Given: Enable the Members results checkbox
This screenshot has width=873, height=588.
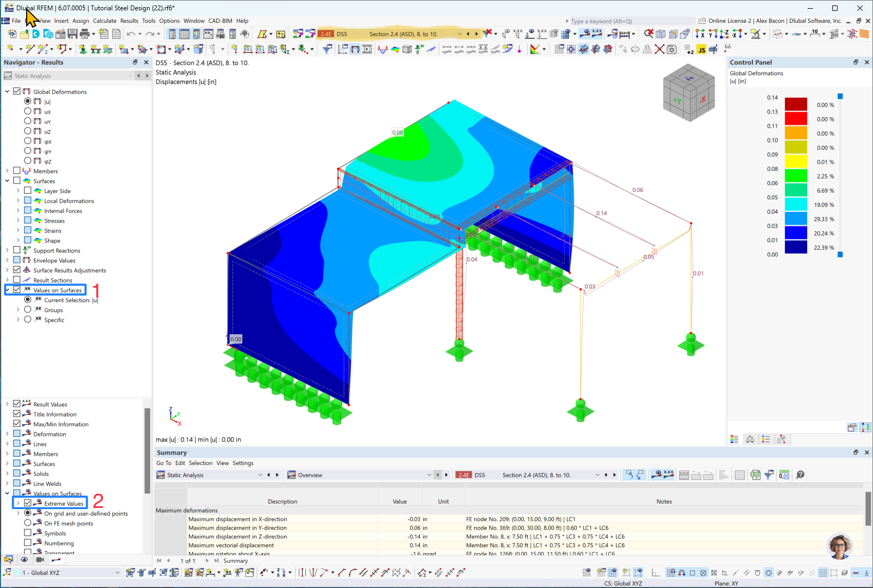Looking at the screenshot, I should [x=17, y=170].
